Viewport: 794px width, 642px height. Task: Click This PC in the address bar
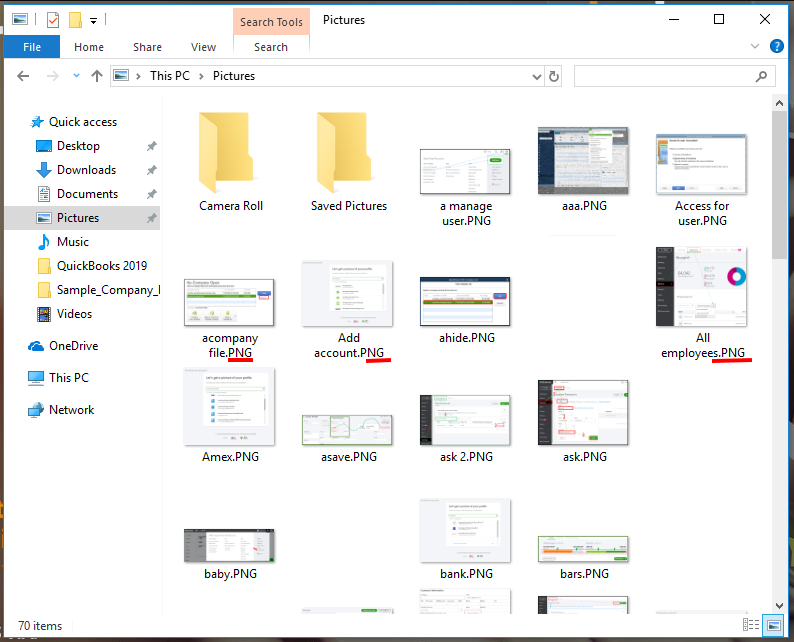(170, 76)
